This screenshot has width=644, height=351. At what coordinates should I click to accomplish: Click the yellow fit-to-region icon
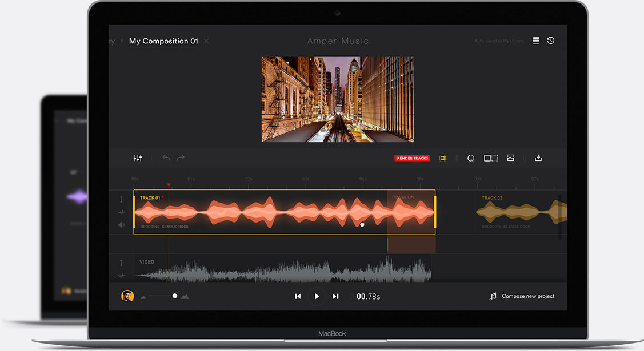tap(442, 158)
